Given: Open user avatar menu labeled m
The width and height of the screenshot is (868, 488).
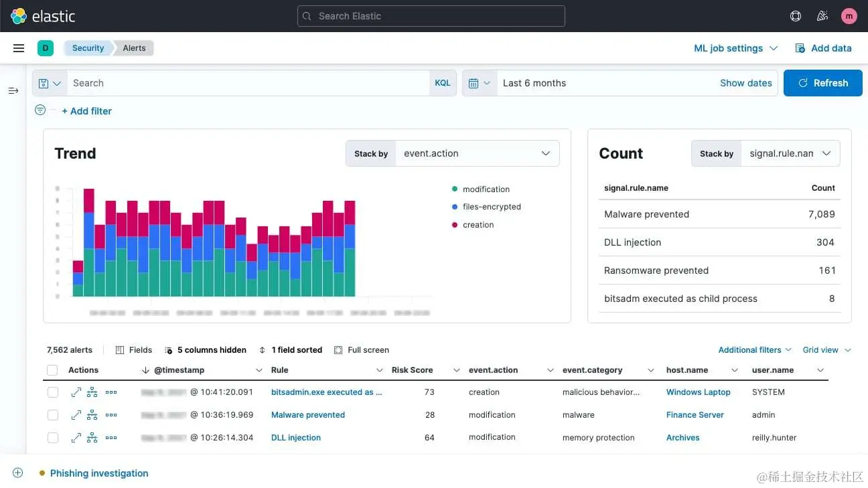Looking at the screenshot, I should (849, 16).
